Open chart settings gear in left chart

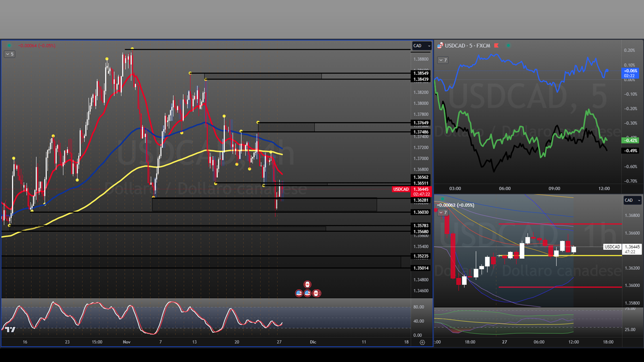(422, 342)
